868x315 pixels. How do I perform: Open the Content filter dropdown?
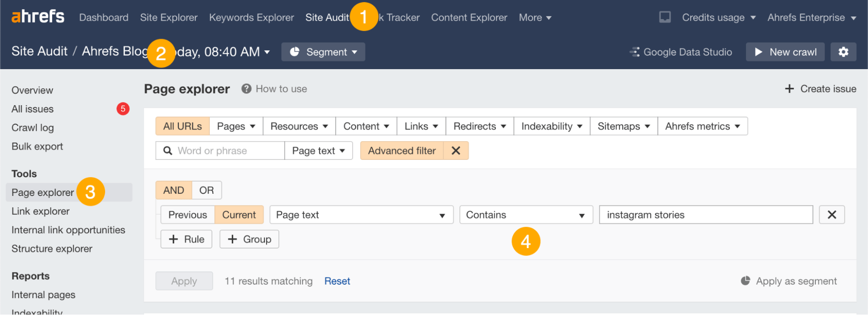click(366, 126)
